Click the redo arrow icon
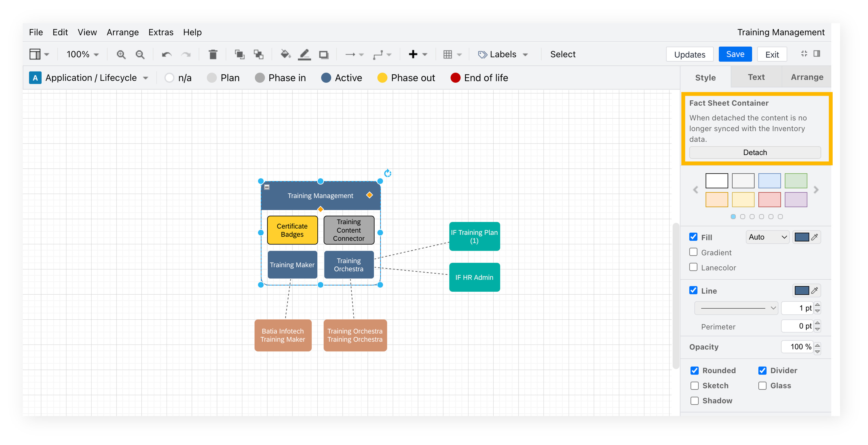The height and width of the screenshot is (445, 868). tap(186, 54)
